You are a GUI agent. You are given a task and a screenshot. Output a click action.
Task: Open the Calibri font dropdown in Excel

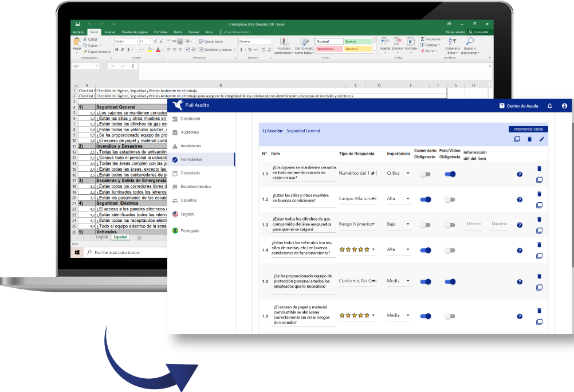click(x=126, y=41)
